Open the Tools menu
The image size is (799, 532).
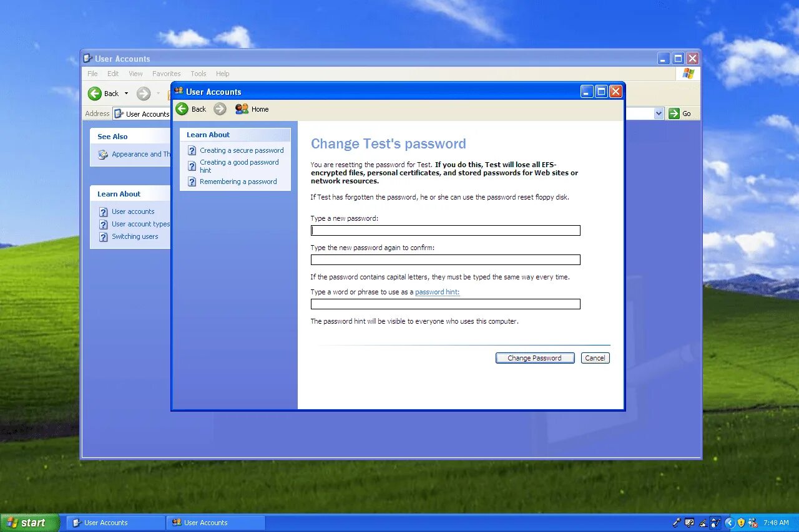click(199, 74)
